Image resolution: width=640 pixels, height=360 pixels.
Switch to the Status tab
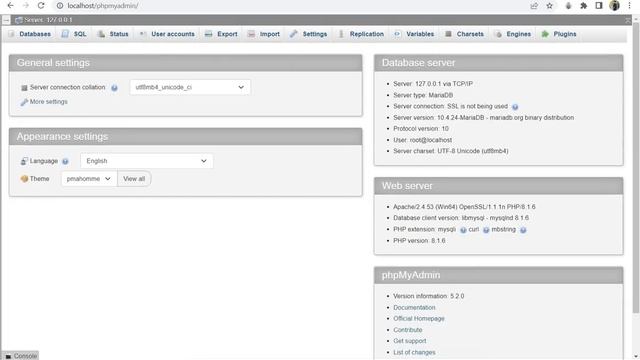click(113, 34)
